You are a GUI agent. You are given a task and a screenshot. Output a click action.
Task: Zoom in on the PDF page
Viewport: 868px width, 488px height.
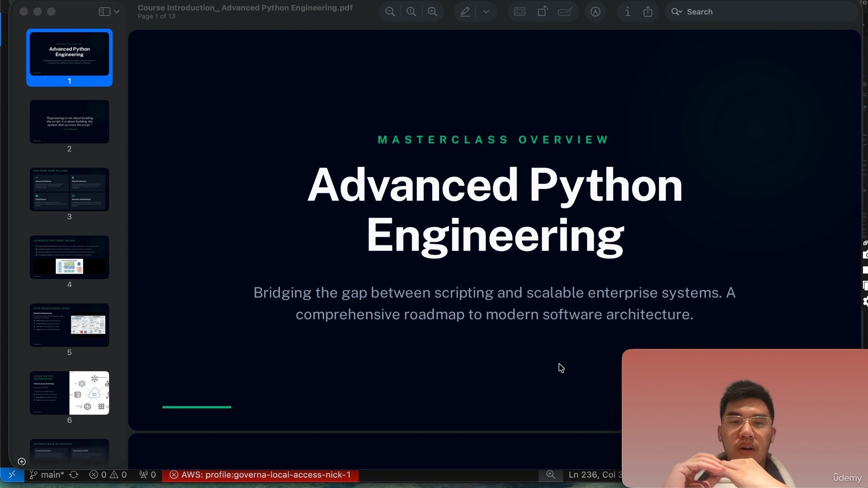tap(433, 12)
